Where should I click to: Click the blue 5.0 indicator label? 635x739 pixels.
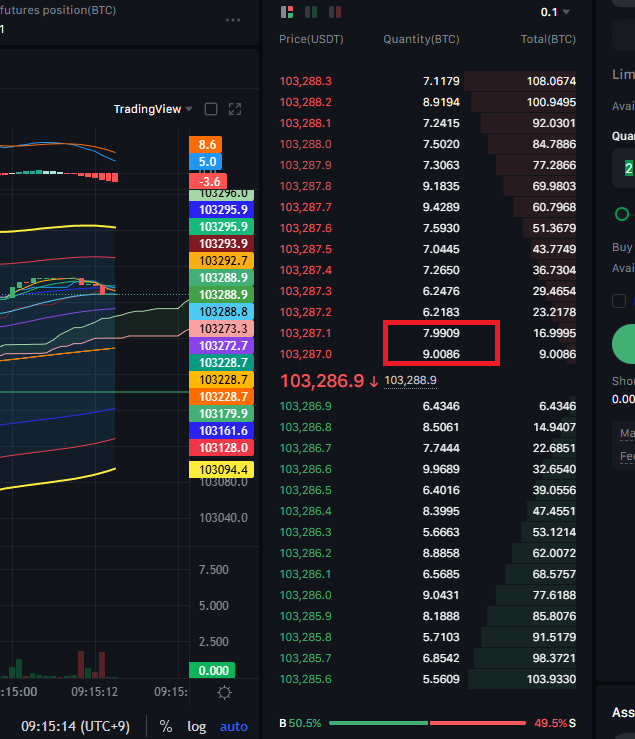coord(206,162)
